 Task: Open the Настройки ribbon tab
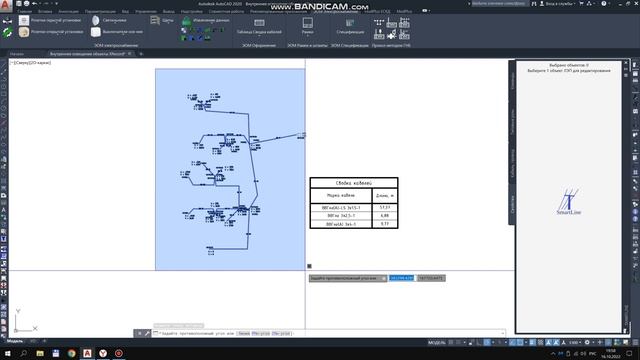click(191, 11)
